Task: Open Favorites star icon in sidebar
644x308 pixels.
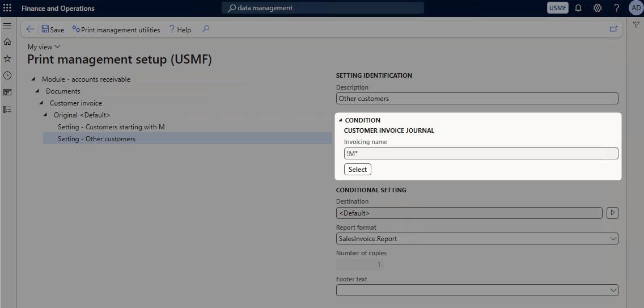Action: pos(7,59)
